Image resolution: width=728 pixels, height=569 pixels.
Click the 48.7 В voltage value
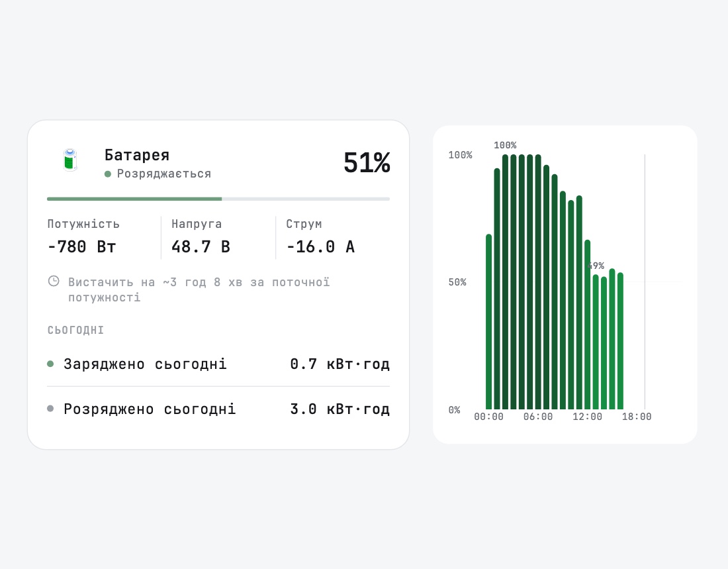tap(201, 246)
